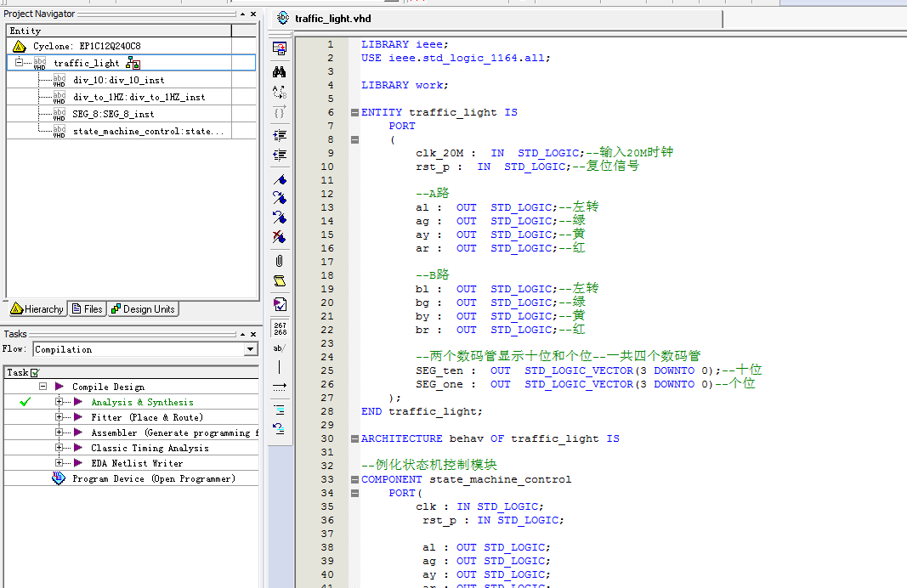Viewport: 907px width, 588px height.
Task: Collapse code block at ENTITY traffic_light line
Action: click(x=354, y=112)
